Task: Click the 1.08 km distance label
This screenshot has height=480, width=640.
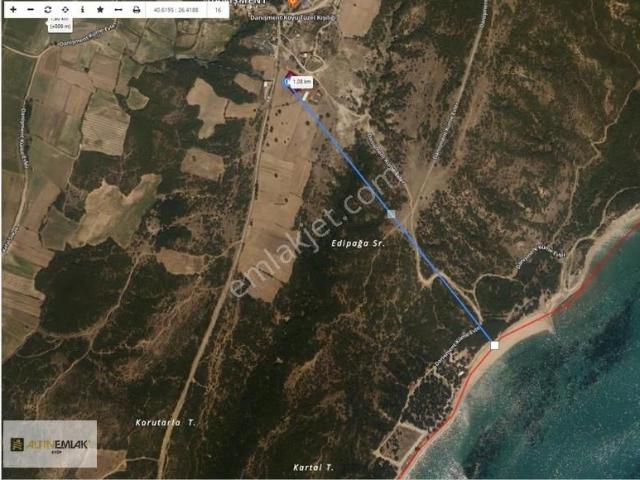Action: tap(303, 83)
